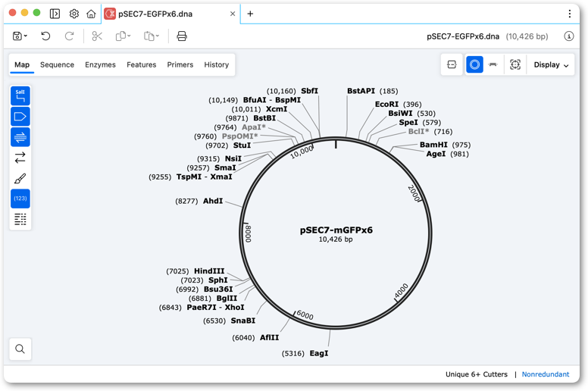Select the NsiI enzyme site label
This screenshot has width=588, height=391.
point(233,158)
